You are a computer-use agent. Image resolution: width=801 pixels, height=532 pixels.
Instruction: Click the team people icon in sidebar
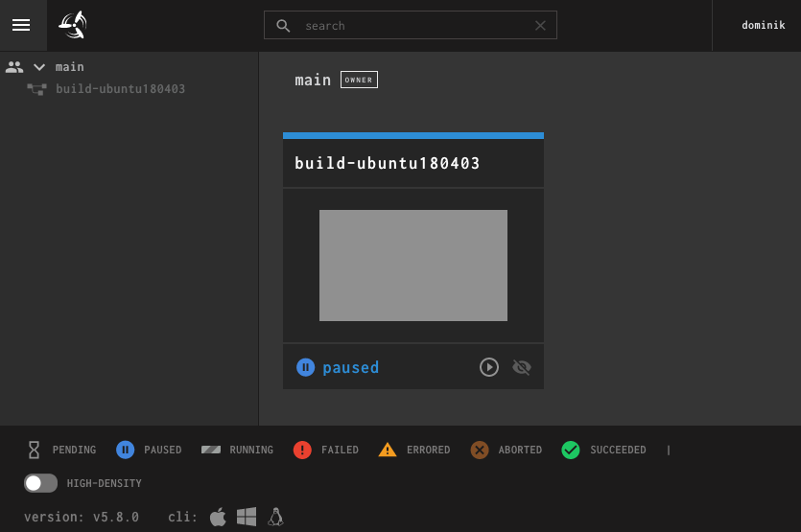pyautogui.click(x=14, y=67)
